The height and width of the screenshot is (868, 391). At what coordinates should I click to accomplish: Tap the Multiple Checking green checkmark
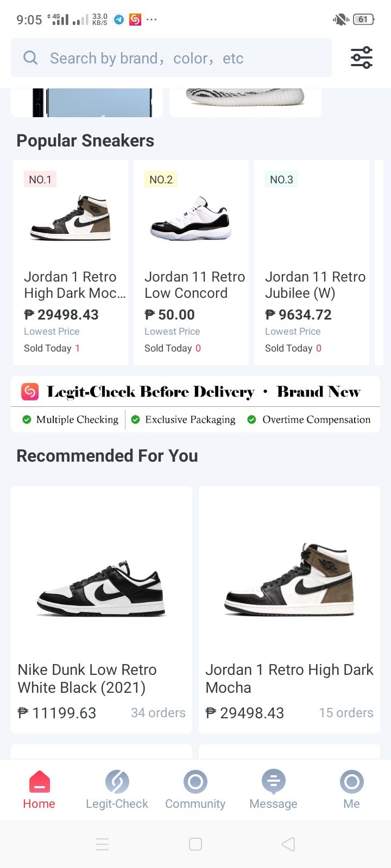point(27,419)
